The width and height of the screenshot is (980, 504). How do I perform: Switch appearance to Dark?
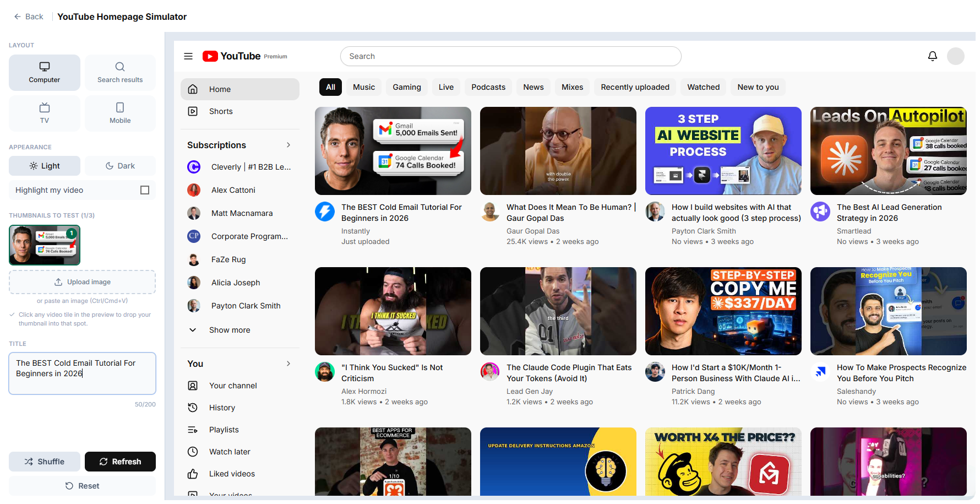coord(120,166)
